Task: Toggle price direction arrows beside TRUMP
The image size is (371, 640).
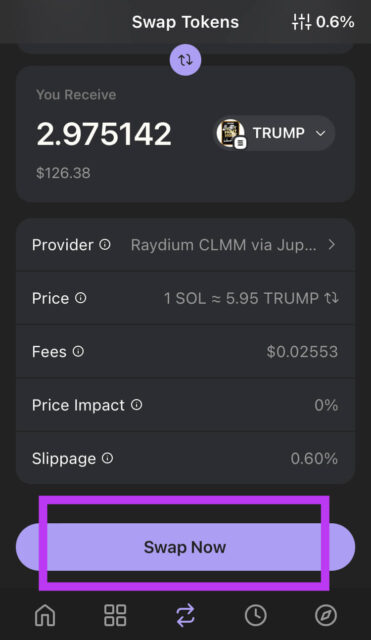Action: point(331,298)
